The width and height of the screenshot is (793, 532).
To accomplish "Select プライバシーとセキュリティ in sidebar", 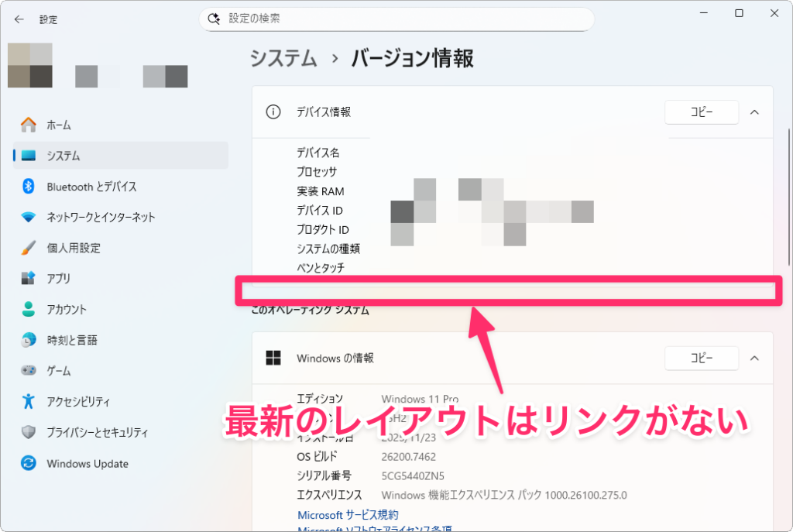I will (x=97, y=433).
